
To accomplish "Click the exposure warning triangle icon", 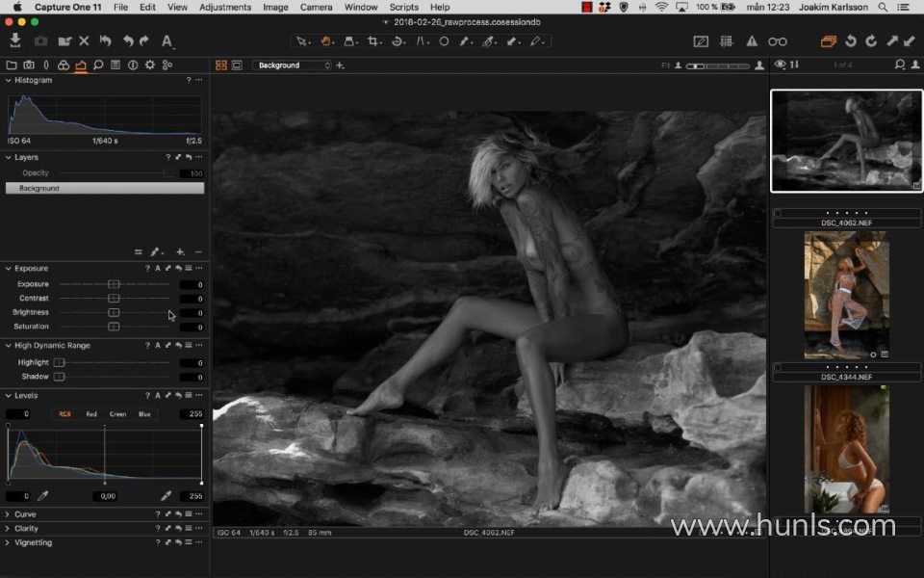I will coord(752,41).
